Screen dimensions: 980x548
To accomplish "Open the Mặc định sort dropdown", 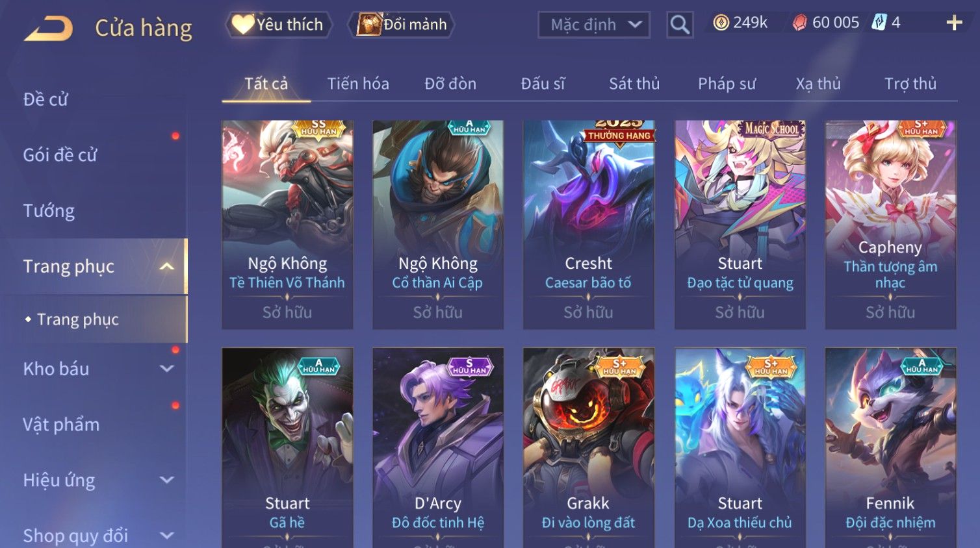I will coord(594,25).
